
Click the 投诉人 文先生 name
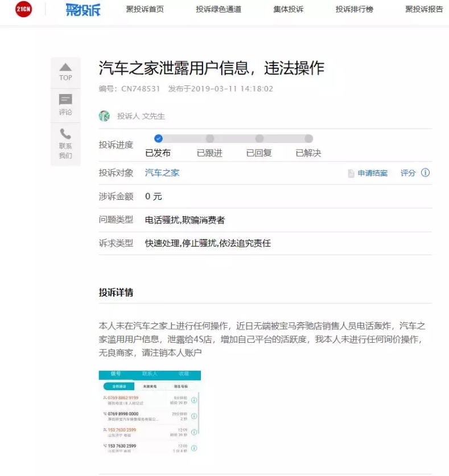tap(141, 116)
